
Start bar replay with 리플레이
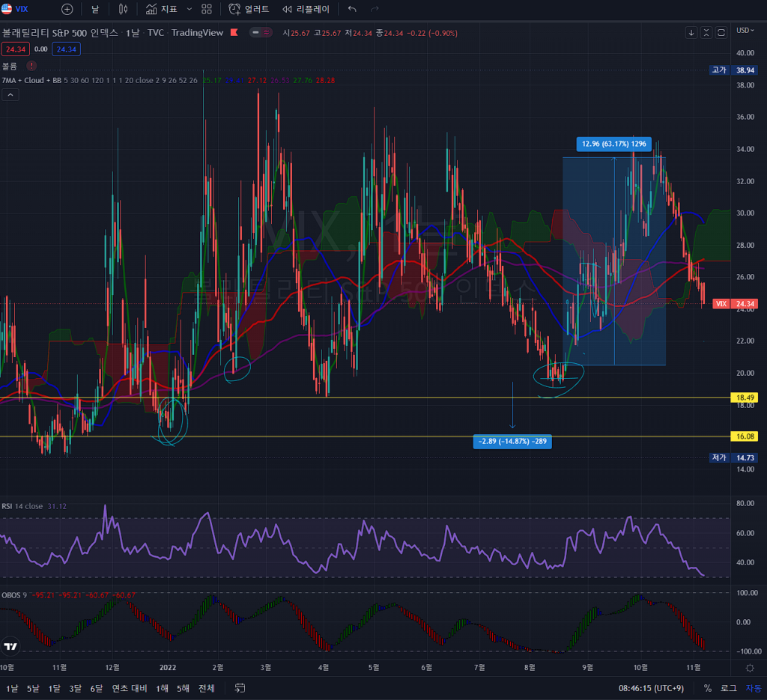pos(306,9)
